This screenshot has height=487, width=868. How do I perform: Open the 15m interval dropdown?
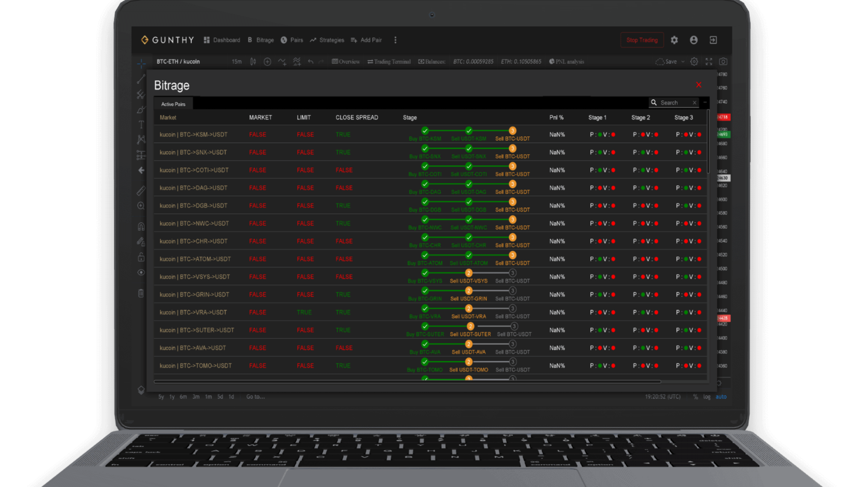coord(237,62)
